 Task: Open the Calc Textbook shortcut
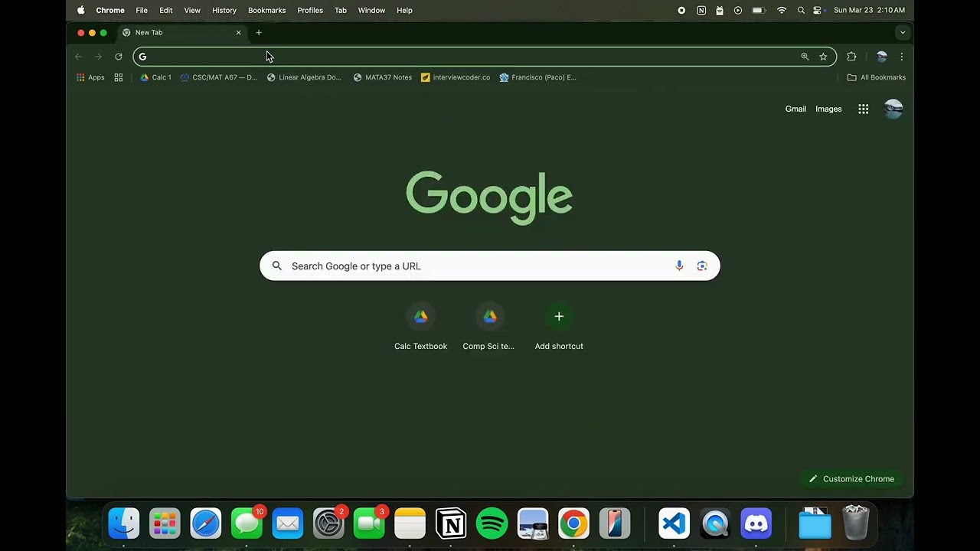coord(420,328)
